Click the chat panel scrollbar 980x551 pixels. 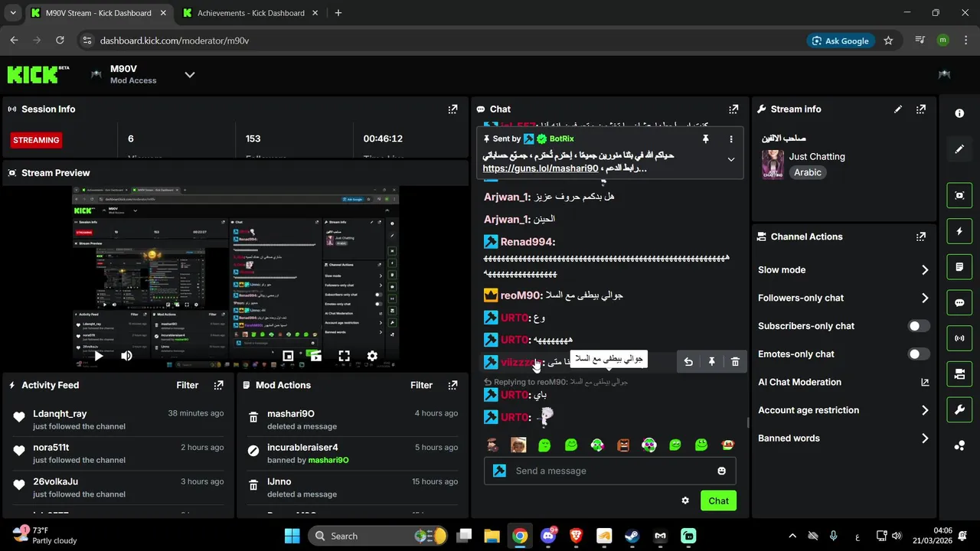(748, 422)
